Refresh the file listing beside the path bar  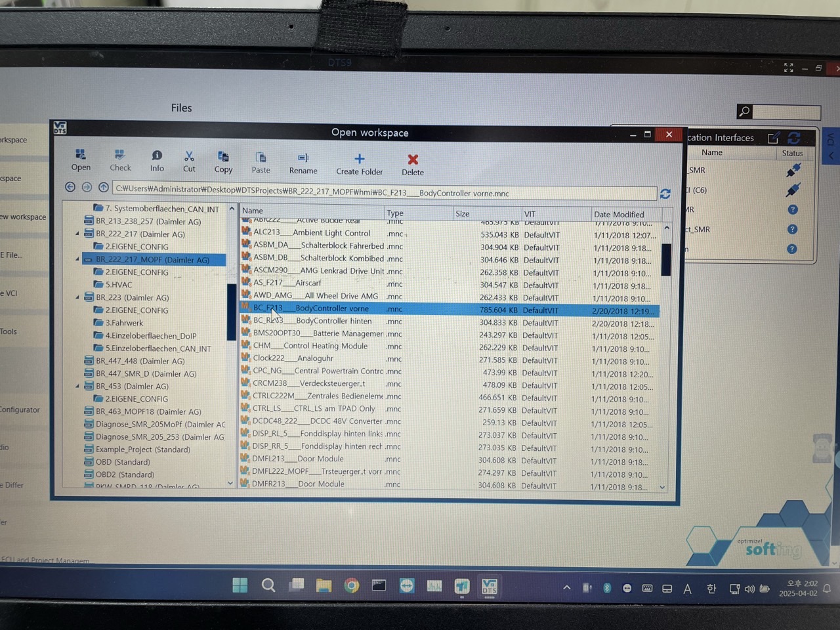(665, 194)
